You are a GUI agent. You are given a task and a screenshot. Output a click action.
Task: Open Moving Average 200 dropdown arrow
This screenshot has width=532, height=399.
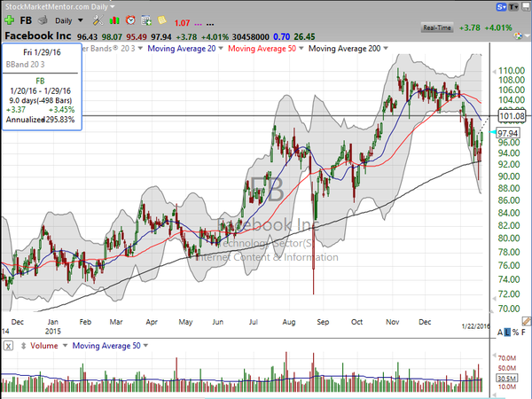tap(386, 49)
